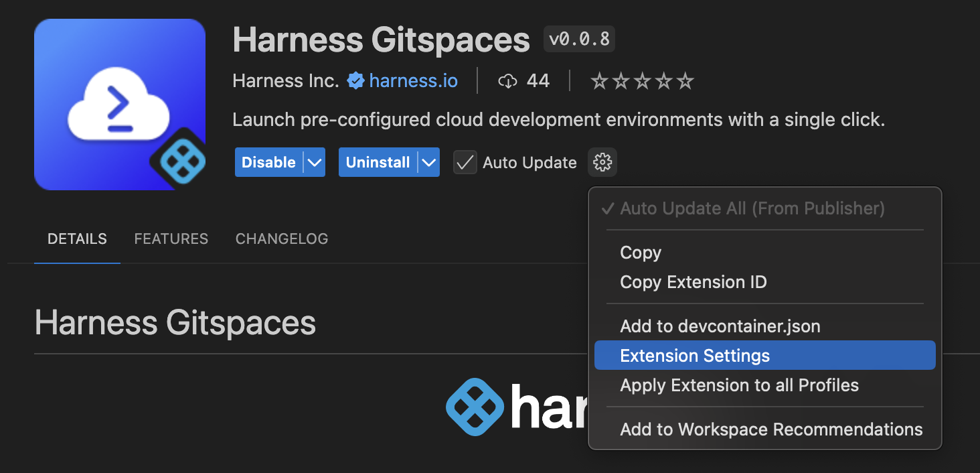Click the manage gear icon
Screen dimensions: 980x473
click(602, 162)
